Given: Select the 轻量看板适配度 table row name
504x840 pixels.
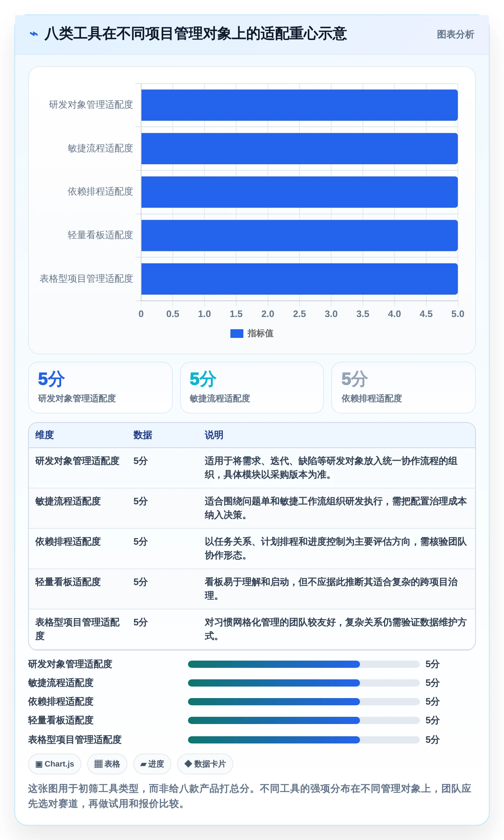Looking at the screenshot, I should (x=68, y=582).
